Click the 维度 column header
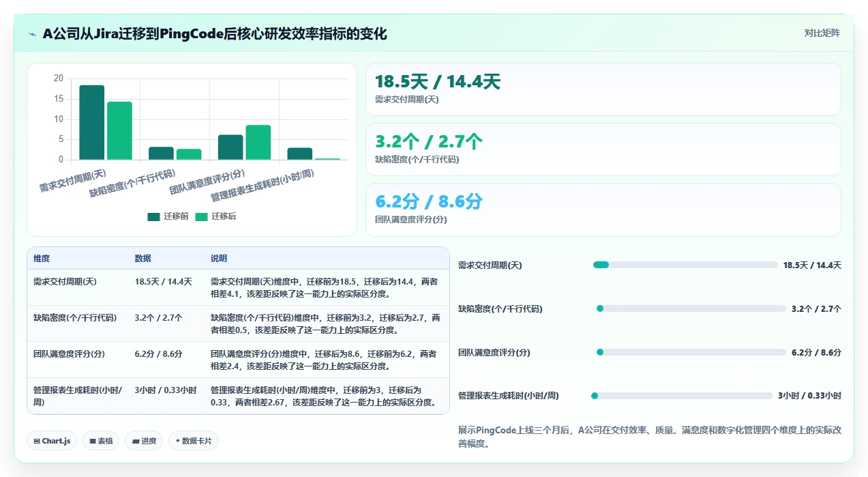 click(42, 259)
